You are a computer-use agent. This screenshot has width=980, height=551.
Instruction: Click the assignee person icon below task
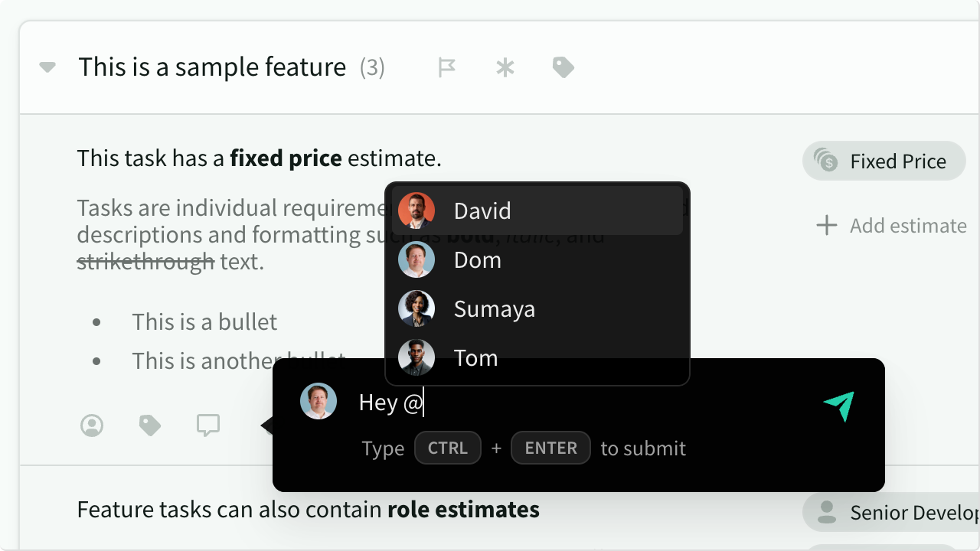tap(92, 425)
